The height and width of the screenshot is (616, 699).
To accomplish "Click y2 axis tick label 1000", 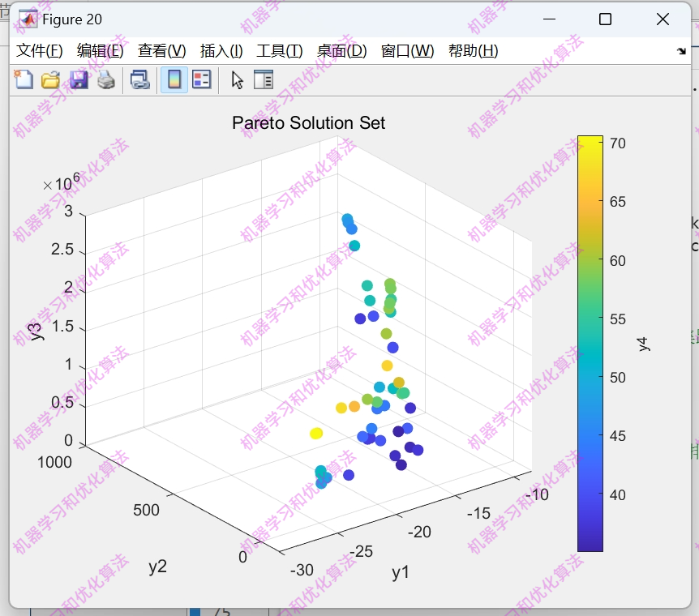I will pos(54,462).
